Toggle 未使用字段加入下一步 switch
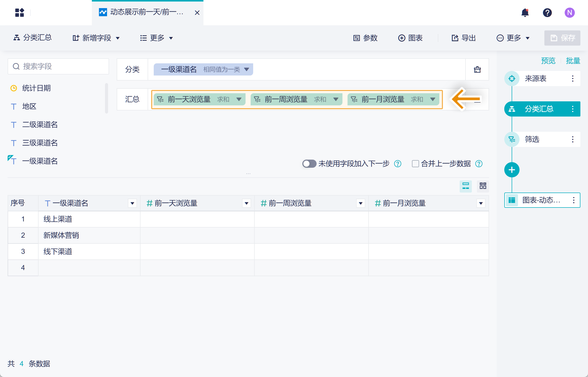The width and height of the screenshot is (588, 377). 309,164
